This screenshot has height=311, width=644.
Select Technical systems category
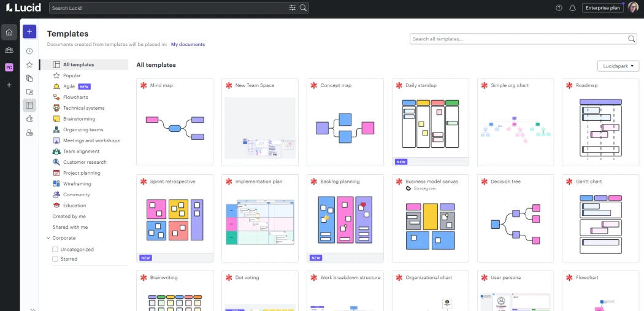(84, 108)
